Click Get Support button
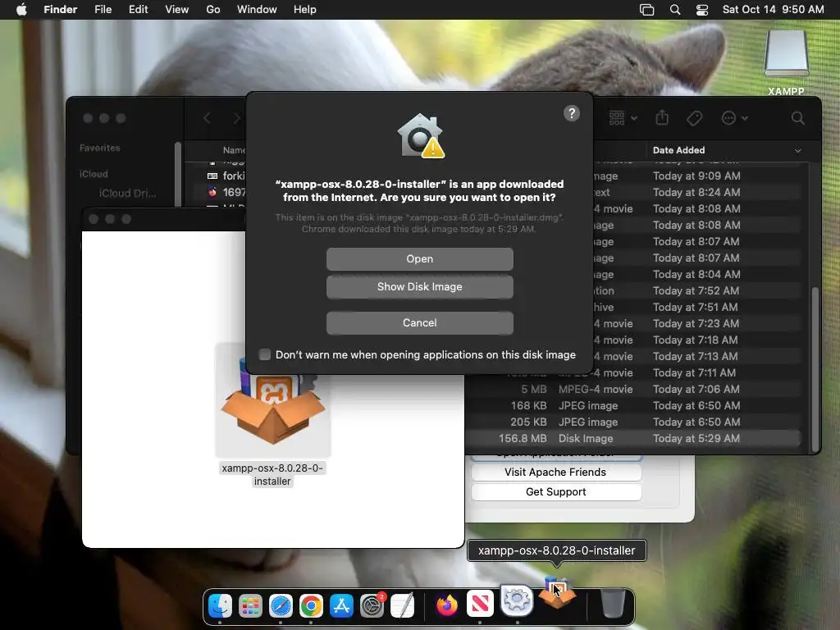Viewport: 840px width, 630px height. (555, 492)
